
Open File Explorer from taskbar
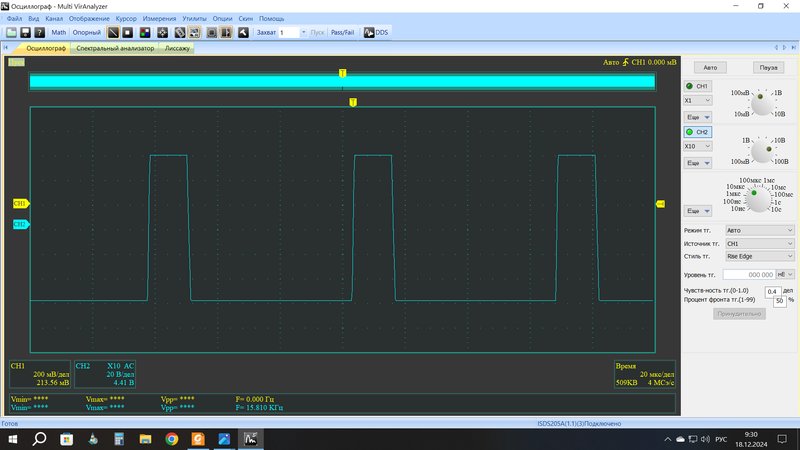pos(145,439)
